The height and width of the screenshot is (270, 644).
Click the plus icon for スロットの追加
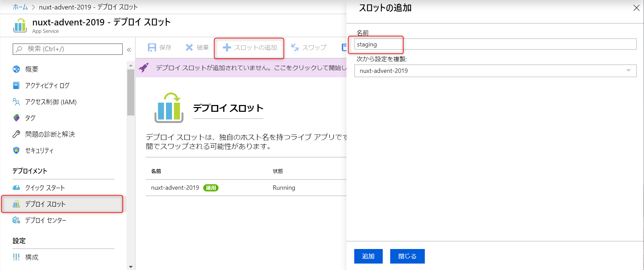pos(227,47)
